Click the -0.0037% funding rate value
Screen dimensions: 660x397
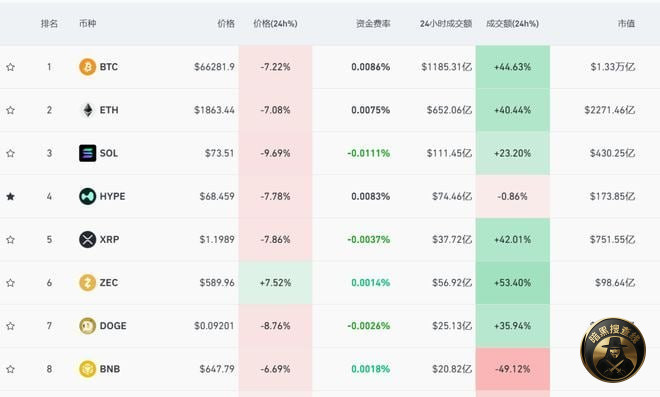(369, 240)
